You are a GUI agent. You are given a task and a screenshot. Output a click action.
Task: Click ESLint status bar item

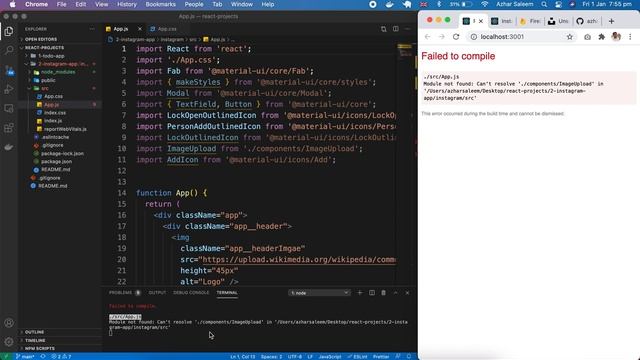coord(358,357)
